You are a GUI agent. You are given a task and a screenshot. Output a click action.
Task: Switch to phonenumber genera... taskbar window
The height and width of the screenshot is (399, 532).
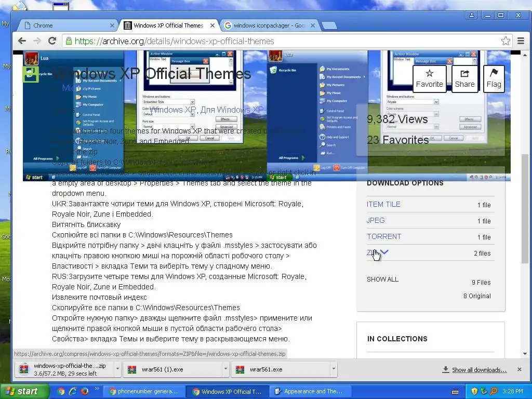pos(143,392)
